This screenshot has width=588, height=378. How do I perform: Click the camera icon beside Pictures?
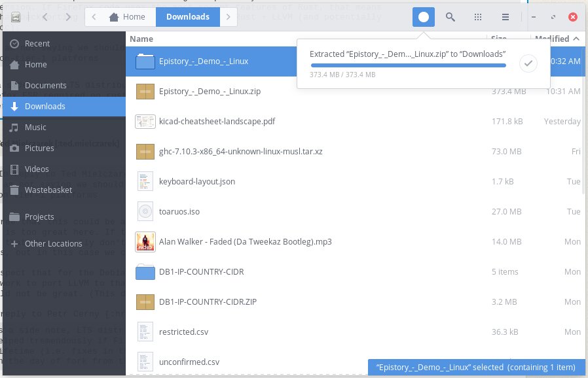click(14, 148)
